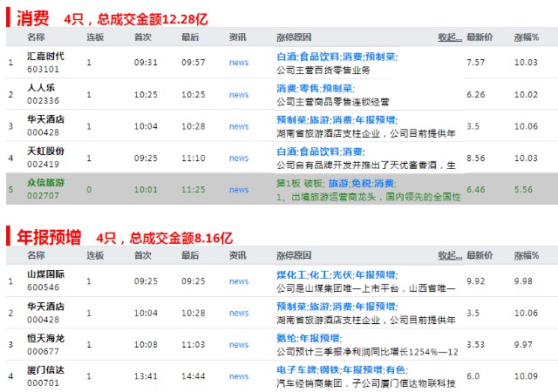Open news link for 恒天海龙

click(239, 344)
